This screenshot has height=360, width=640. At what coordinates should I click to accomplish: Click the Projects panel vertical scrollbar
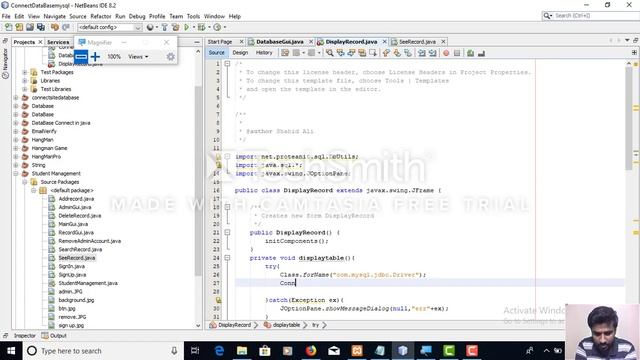pyautogui.click(x=198, y=180)
